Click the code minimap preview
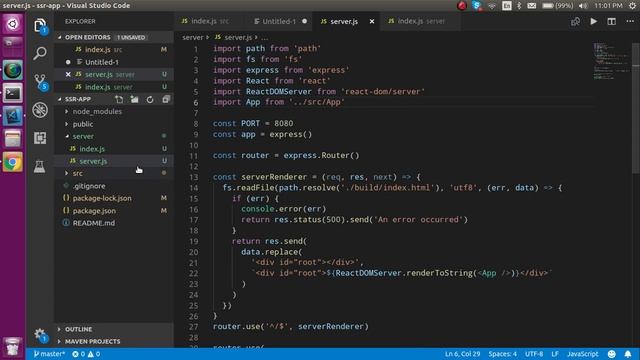 (x=611, y=60)
